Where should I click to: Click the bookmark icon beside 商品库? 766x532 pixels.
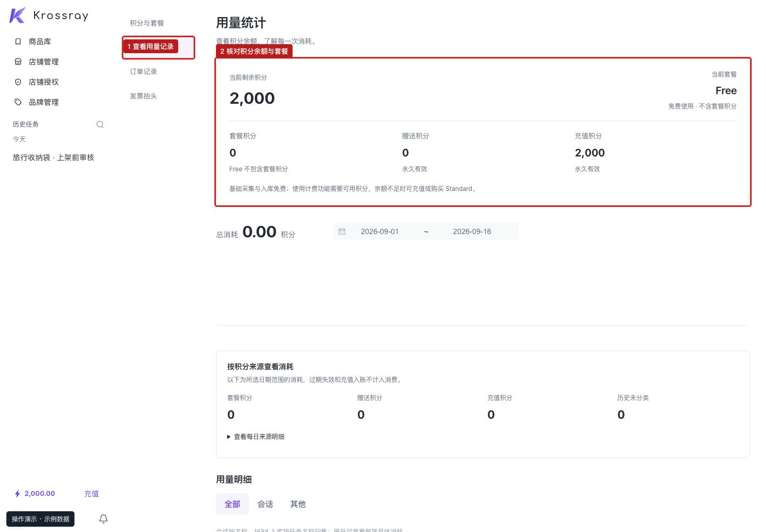(18, 41)
